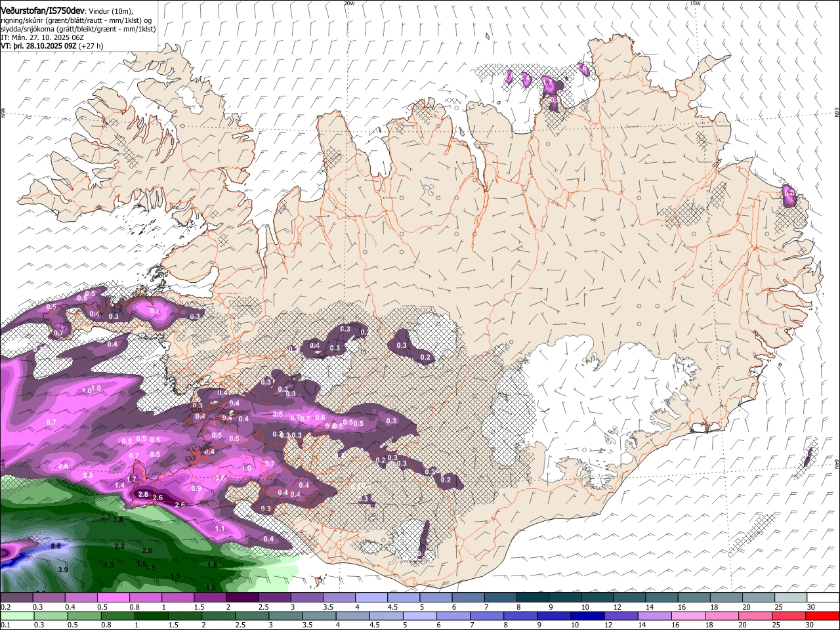Click the '2.0' rain value on the map
The image size is (840, 630).
[x=147, y=551]
